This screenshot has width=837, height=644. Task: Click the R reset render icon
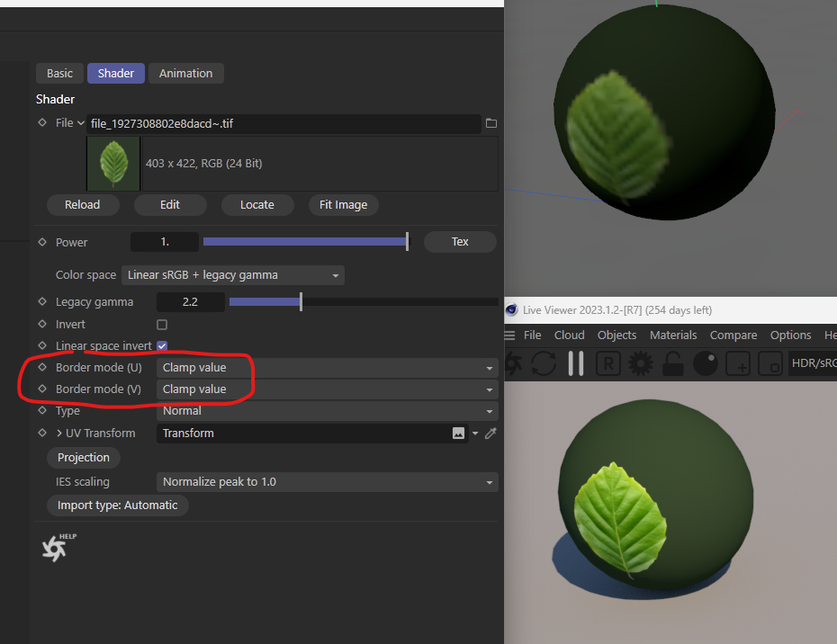click(608, 364)
